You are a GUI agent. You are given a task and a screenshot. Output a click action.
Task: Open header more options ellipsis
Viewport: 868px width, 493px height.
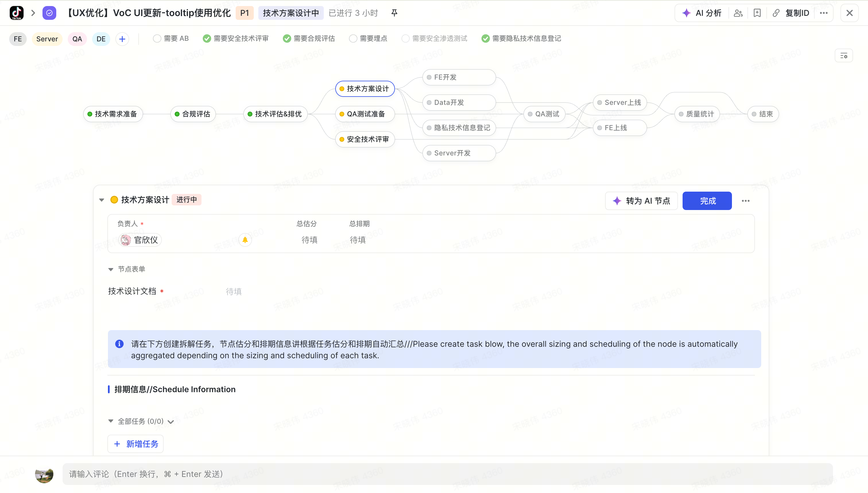pos(824,13)
